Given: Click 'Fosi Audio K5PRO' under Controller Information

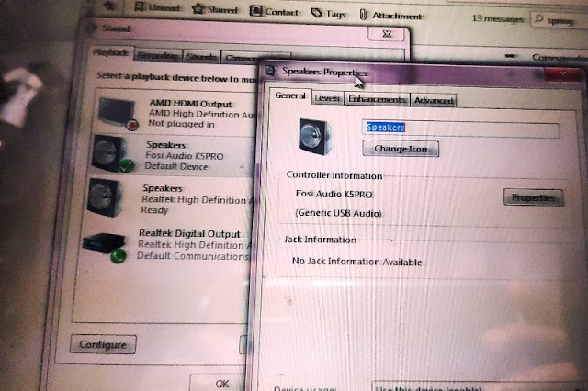Looking at the screenshot, I should [334, 194].
